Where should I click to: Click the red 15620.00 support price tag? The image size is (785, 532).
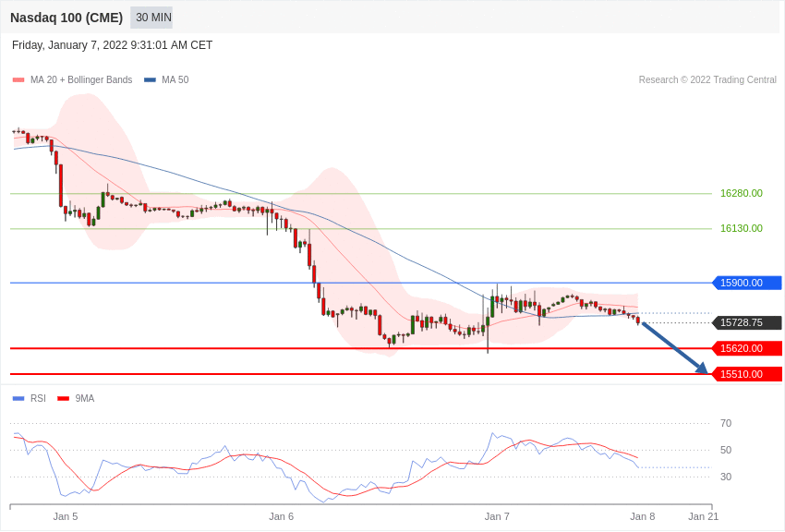click(x=747, y=348)
